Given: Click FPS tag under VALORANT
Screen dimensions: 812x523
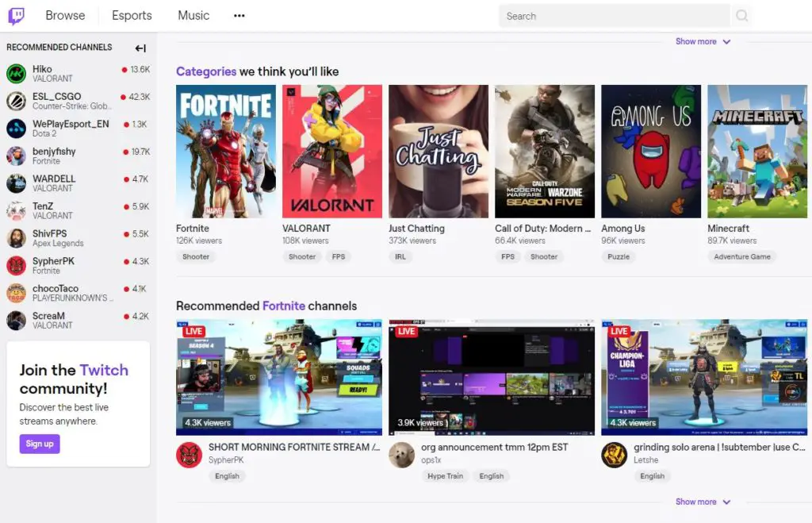Looking at the screenshot, I should (x=339, y=256).
